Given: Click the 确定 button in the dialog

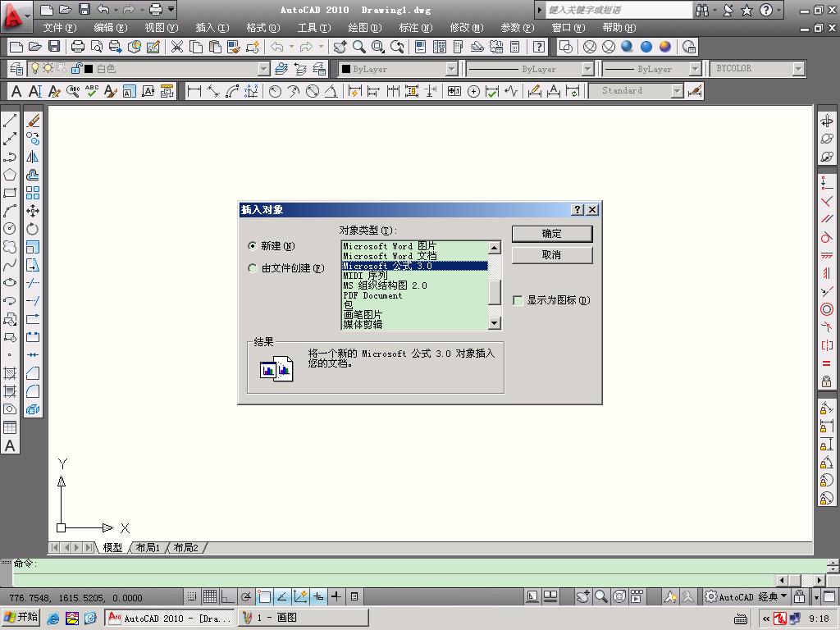Looking at the screenshot, I should pos(552,234).
